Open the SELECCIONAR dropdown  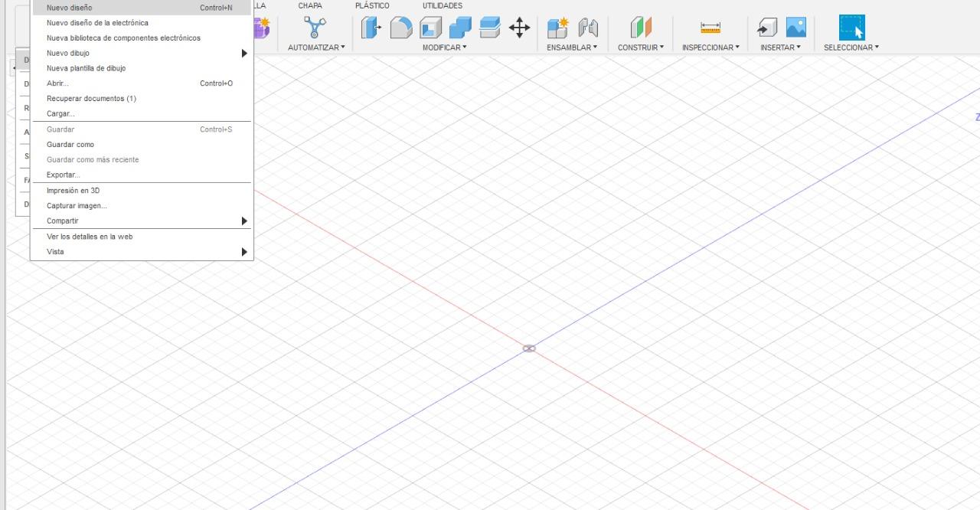851,47
